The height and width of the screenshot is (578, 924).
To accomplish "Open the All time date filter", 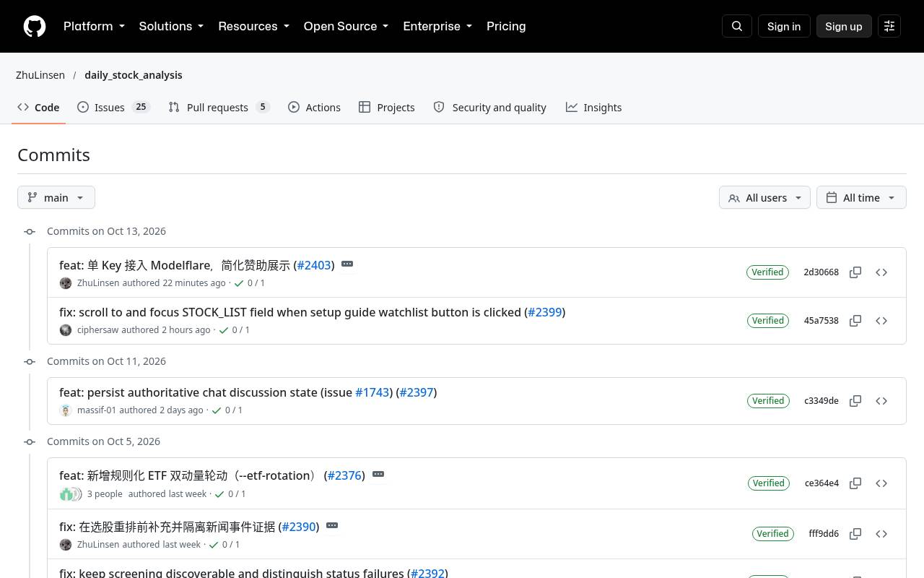I will pyautogui.click(x=861, y=197).
